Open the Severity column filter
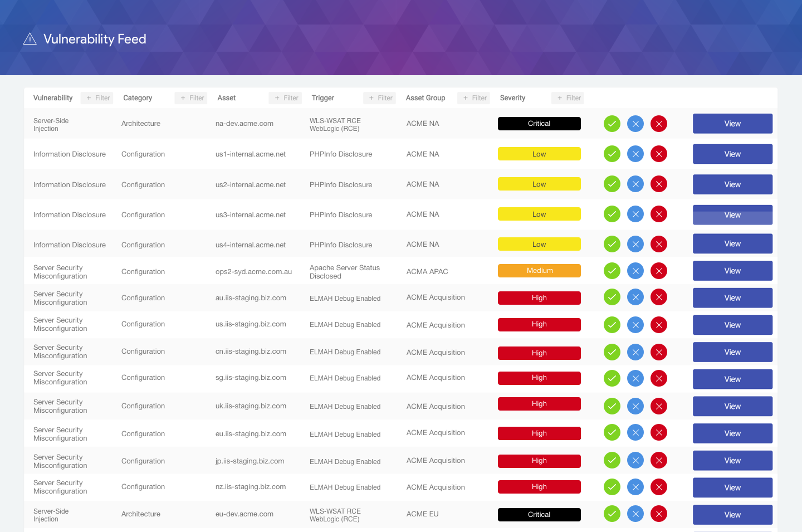802x532 pixels. [568, 98]
